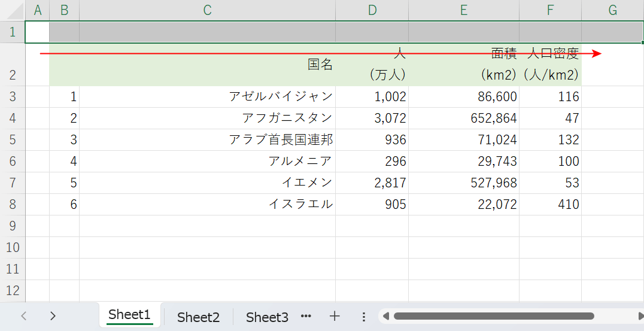Screen dimensions: 644x331
Task: Select column E header
Action: 464,10
